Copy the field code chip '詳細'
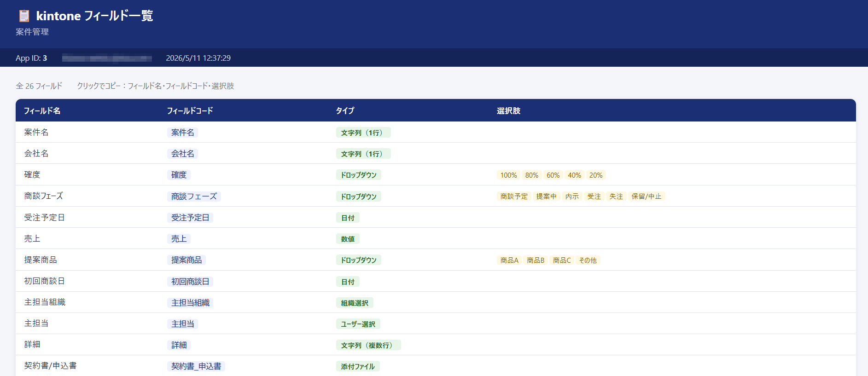Viewport: 868px width, 376px height. click(x=179, y=345)
